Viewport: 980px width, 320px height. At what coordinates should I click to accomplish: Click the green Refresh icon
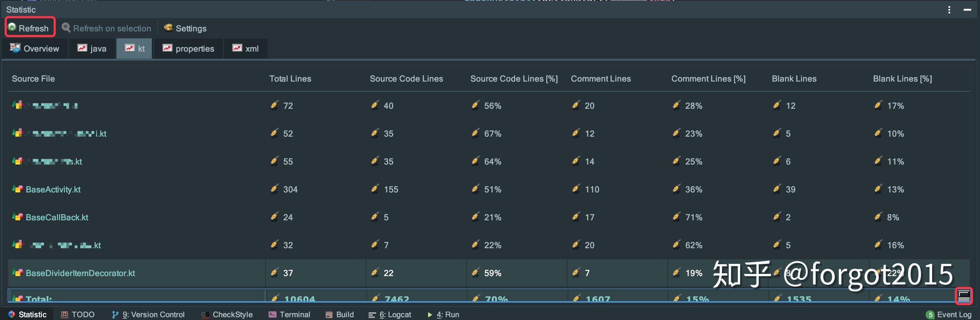coord(12,27)
